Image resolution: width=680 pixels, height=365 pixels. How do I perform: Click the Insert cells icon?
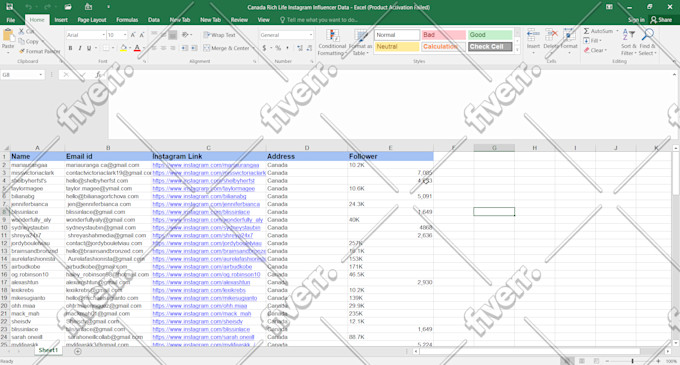click(533, 35)
